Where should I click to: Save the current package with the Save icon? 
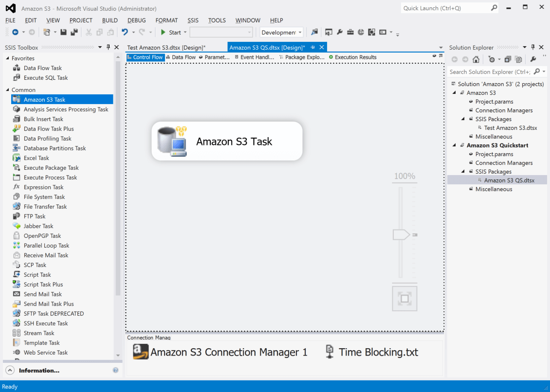tap(63, 32)
